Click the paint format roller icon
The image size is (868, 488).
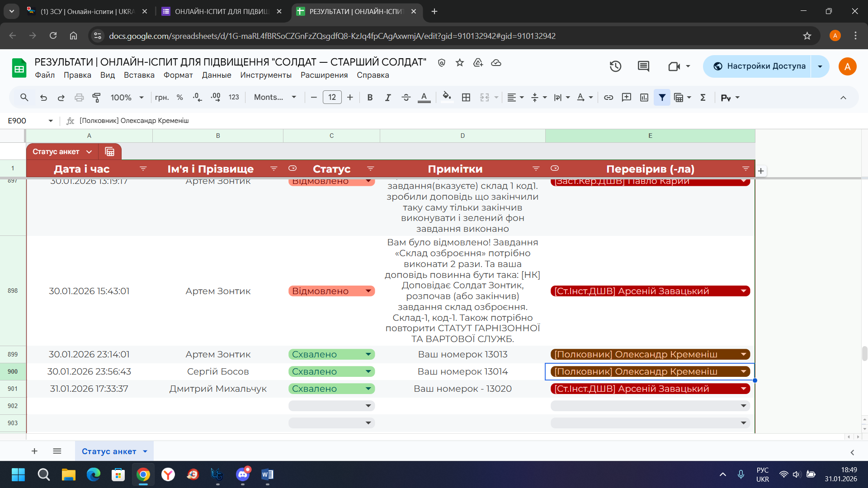pyautogui.click(x=96, y=97)
